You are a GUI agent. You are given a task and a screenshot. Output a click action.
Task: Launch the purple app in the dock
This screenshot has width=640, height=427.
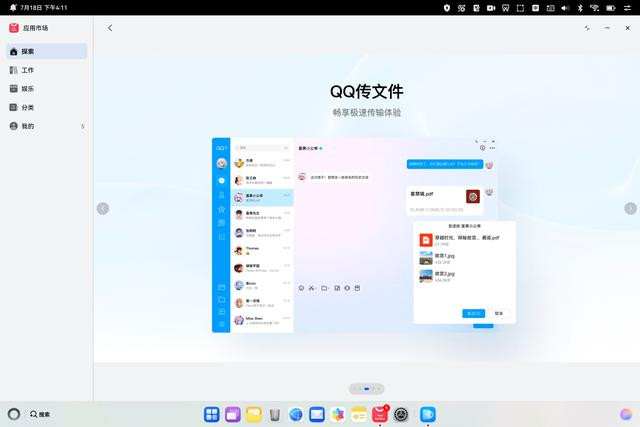[233, 414]
